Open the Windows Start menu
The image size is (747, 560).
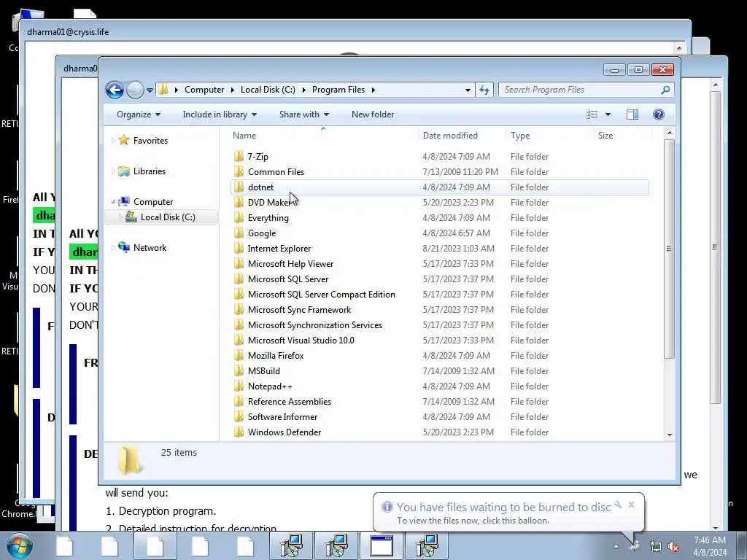tap(20, 545)
